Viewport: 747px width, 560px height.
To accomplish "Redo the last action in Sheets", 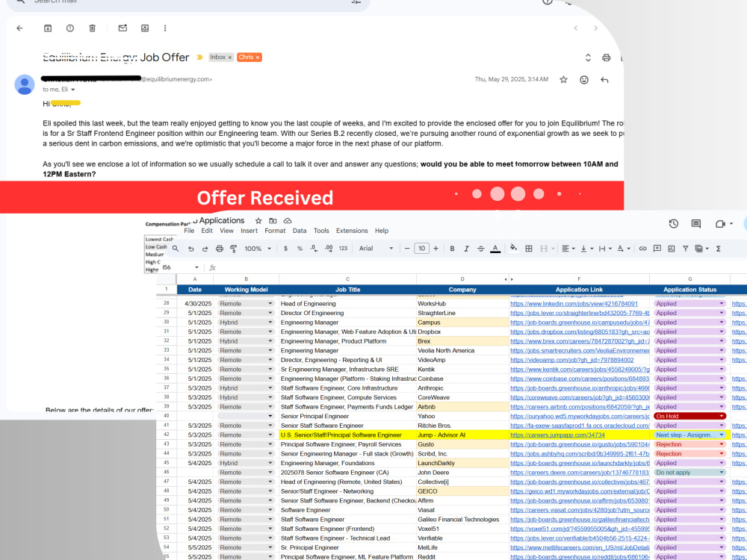I will coord(205,249).
